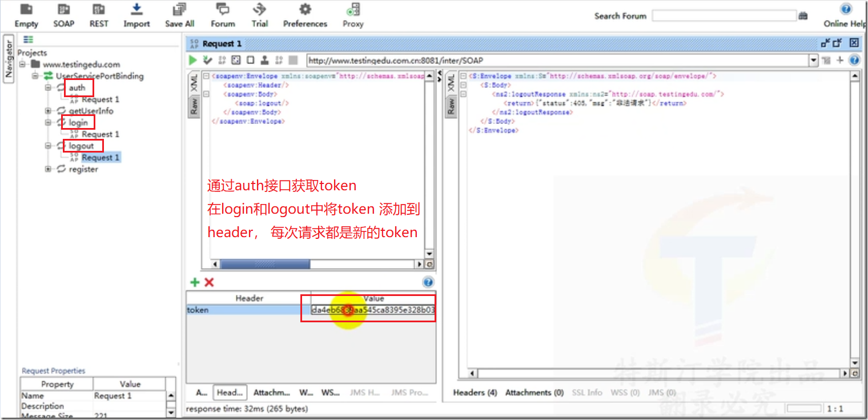This screenshot has width=868, height=420.
Task: Click the help icon above header table
Action: (x=428, y=282)
